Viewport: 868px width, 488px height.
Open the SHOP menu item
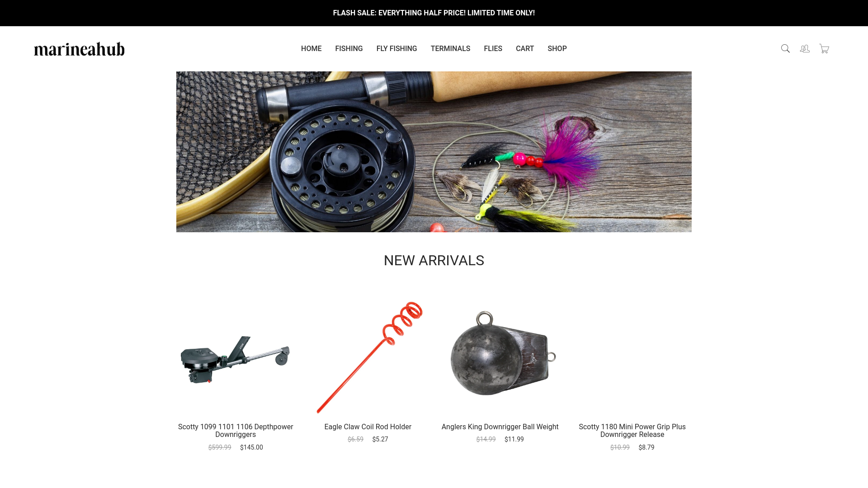tap(557, 49)
